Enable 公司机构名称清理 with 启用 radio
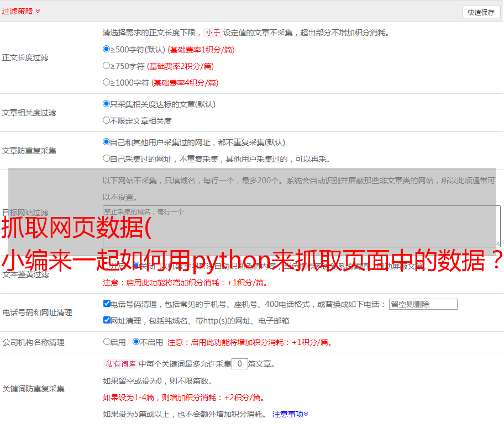Image resolution: width=504 pixels, height=424 pixels. pyautogui.click(x=107, y=342)
